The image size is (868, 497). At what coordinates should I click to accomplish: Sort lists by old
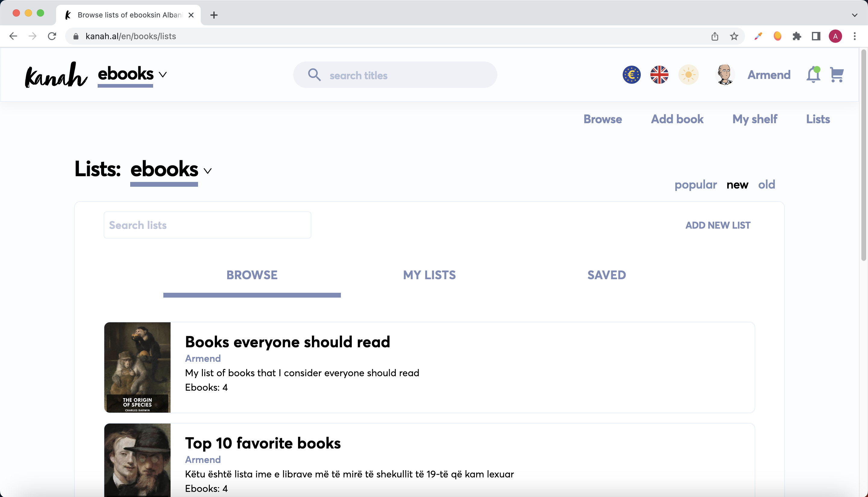click(x=766, y=185)
